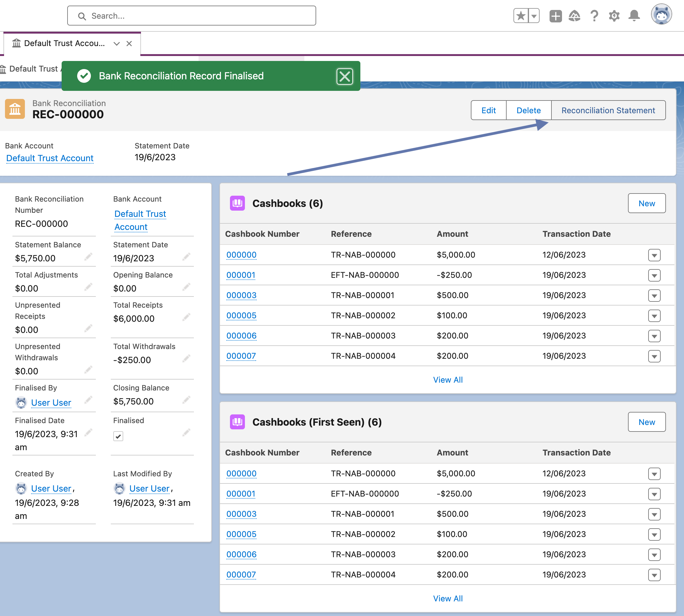The width and height of the screenshot is (684, 616).
Task: Open cashbook 000005 link in Cashbooks list
Action: coord(241,315)
